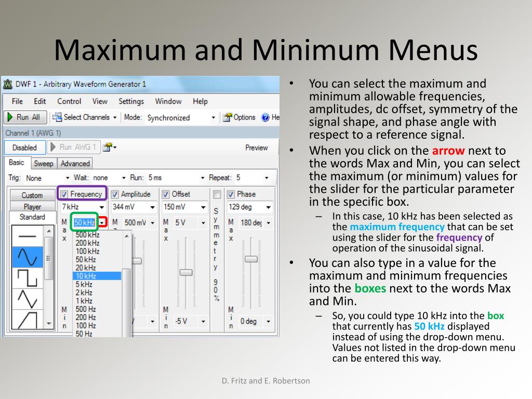This screenshot has width=532, height=399.
Task: Open the Run 5 ms dropdown
Action: point(203,178)
